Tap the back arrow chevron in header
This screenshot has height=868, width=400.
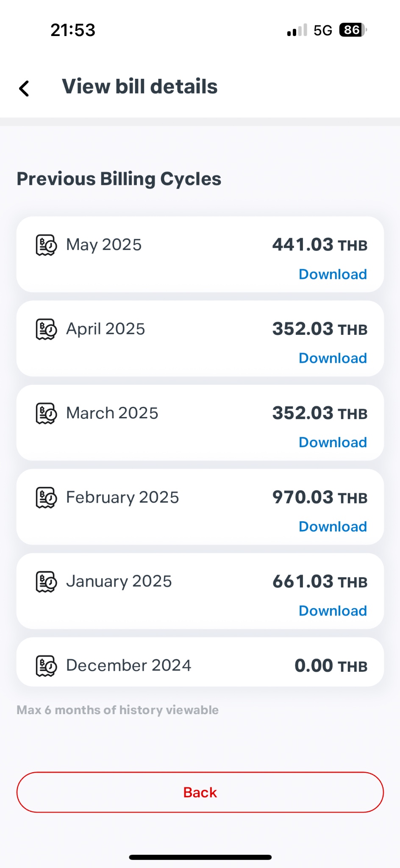click(24, 89)
